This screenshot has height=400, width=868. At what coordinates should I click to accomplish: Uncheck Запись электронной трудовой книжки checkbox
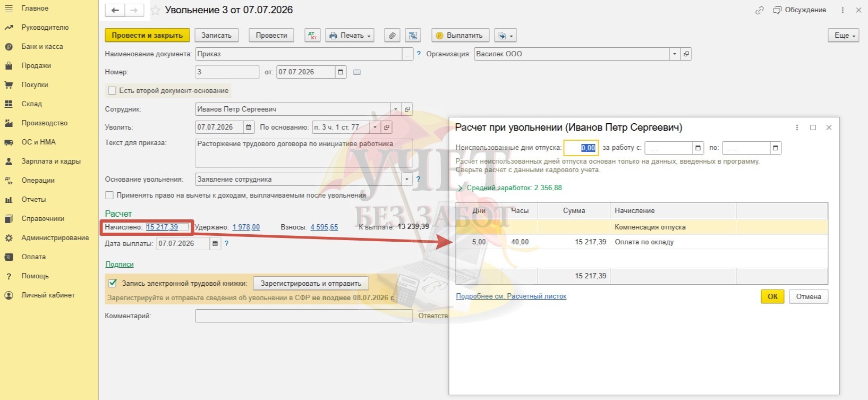coord(112,283)
